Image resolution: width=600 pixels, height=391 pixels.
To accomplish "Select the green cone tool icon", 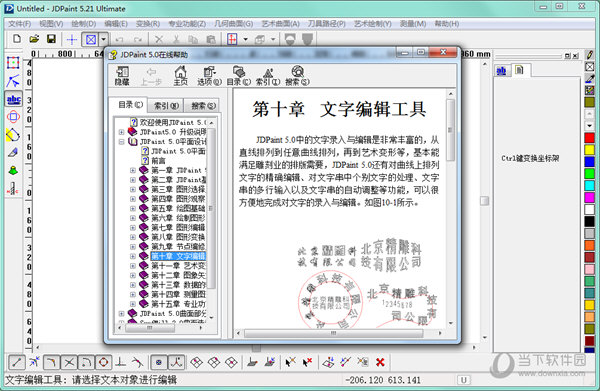I will pyautogui.click(x=13, y=170).
